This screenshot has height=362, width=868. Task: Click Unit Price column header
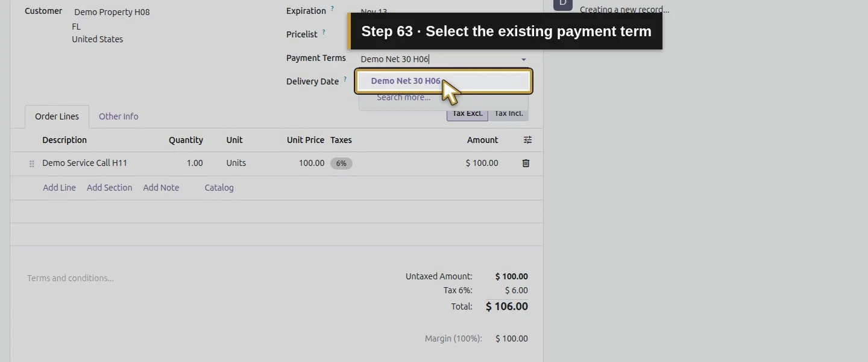306,140
